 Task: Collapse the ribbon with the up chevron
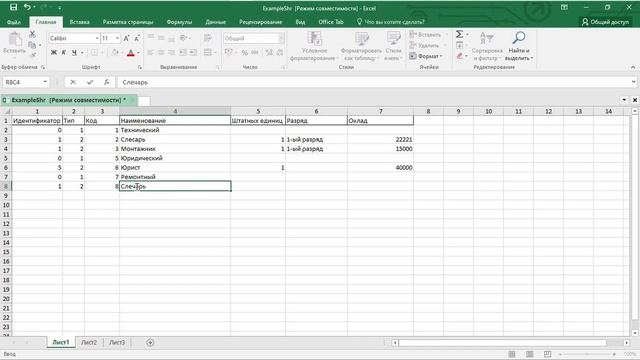click(633, 67)
